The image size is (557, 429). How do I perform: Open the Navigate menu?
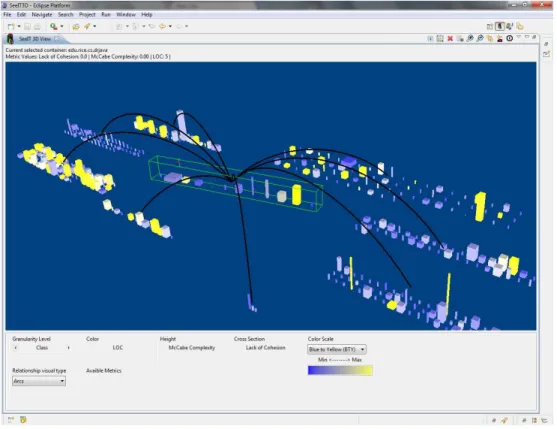pos(42,15)
